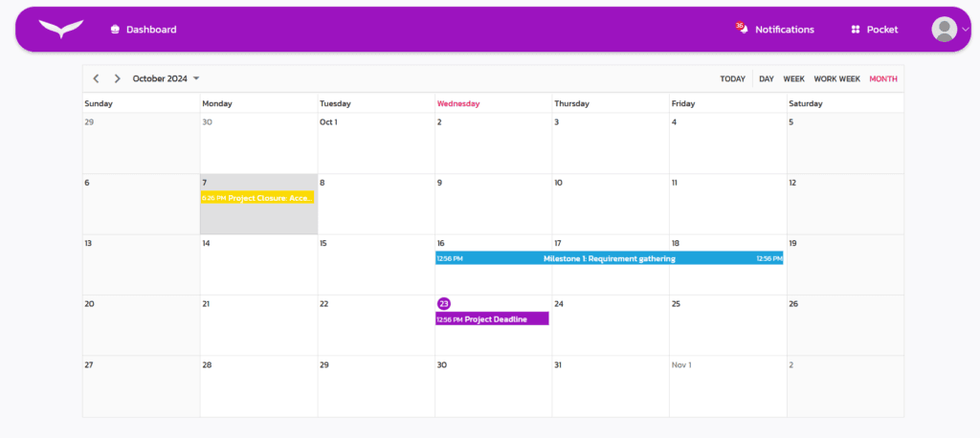Select date 23 highlighted circle
The height and width of the screenshot is (438, 980).
point(443,304)
